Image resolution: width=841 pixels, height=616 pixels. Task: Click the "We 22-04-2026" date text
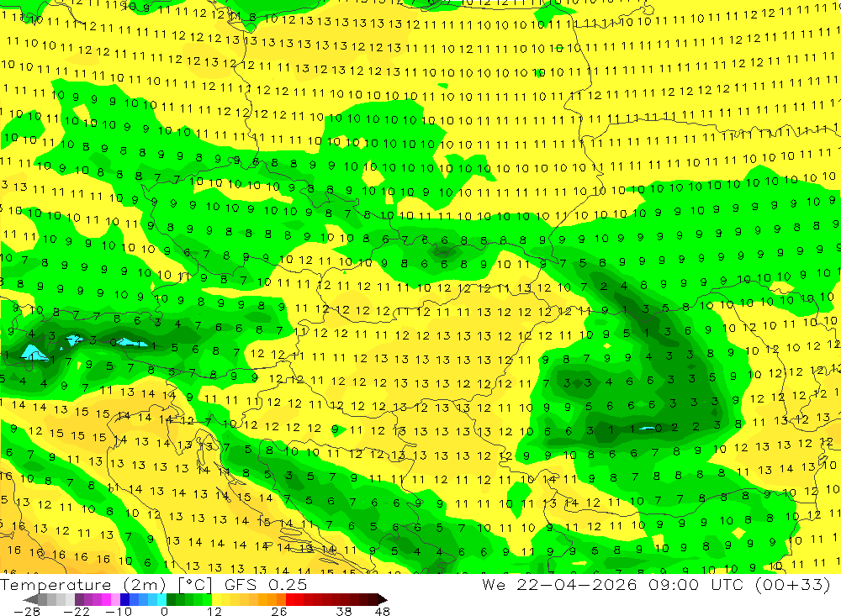pyautogui.click(x=559, y=584)
